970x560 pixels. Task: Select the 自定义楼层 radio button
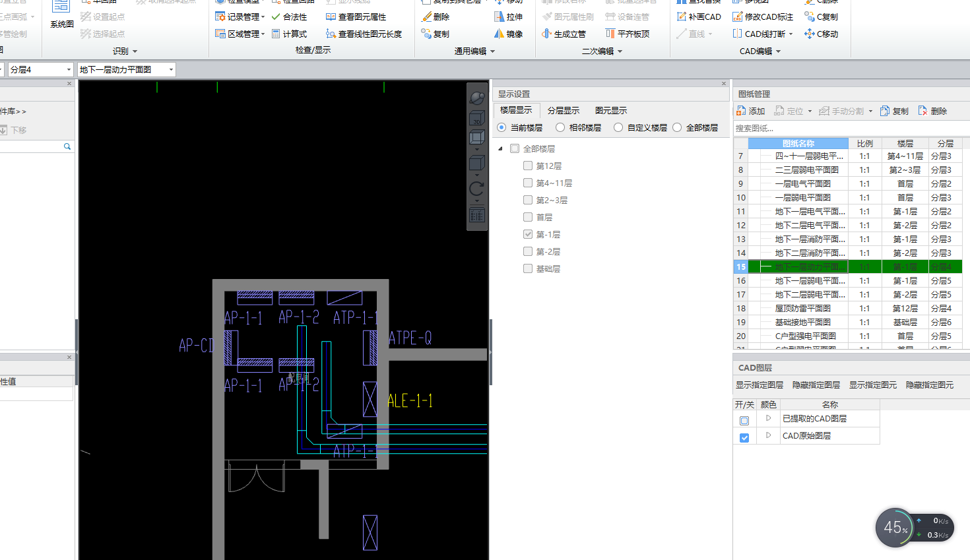pos(618,127)
